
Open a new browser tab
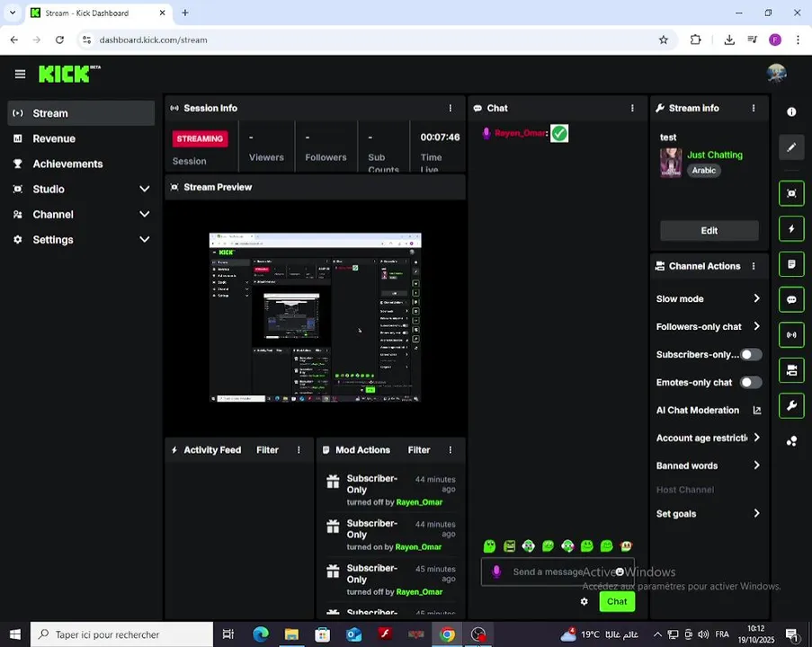tap(185, 13)
